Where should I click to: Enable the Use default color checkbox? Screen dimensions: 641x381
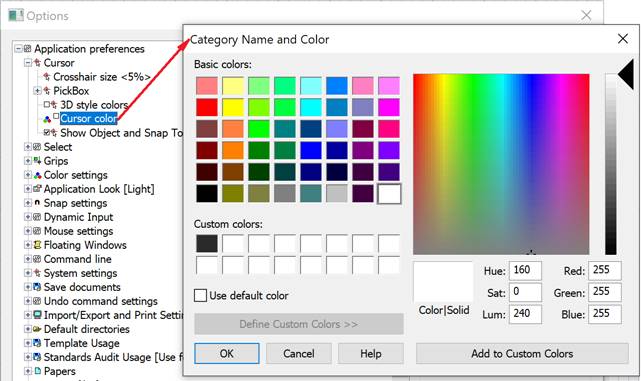point(200,295)
